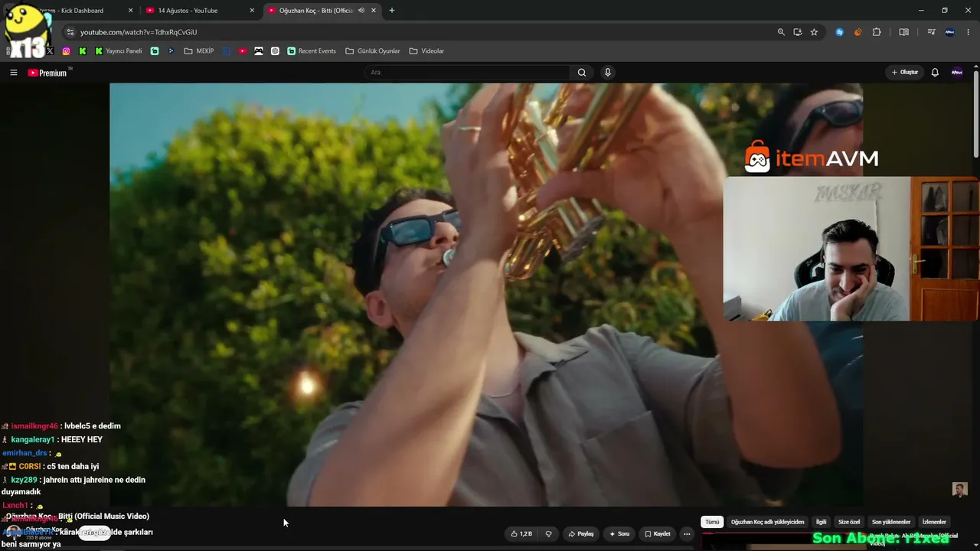Expand the Günlük Oyunlar bookmark folder
This screenshot has height=551, width=980.
[x=373, y=51]
